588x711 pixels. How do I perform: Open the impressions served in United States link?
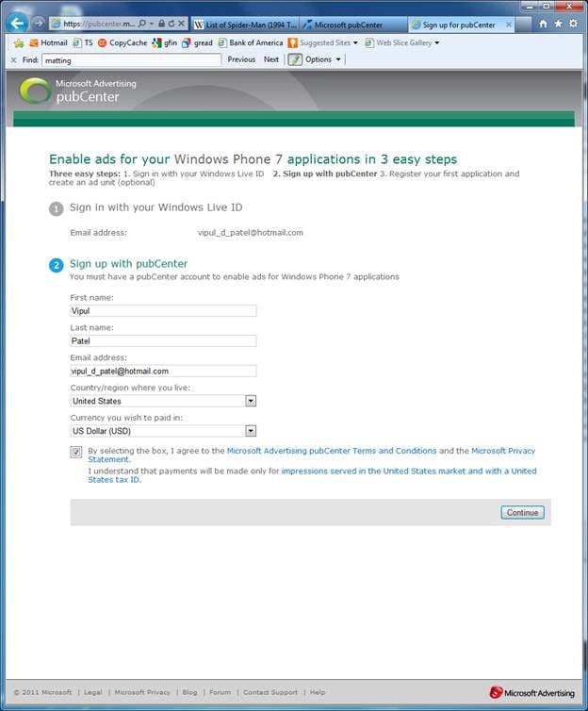(409, 471)
